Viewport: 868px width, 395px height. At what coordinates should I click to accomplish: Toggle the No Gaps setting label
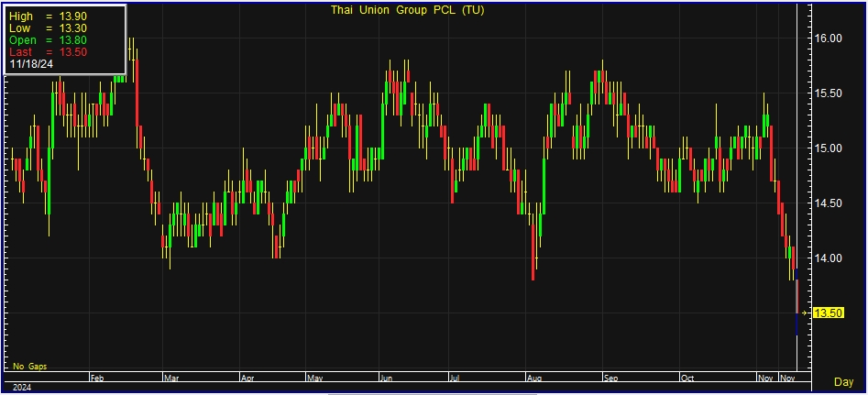pyautogui.click(x=30, y=367)
